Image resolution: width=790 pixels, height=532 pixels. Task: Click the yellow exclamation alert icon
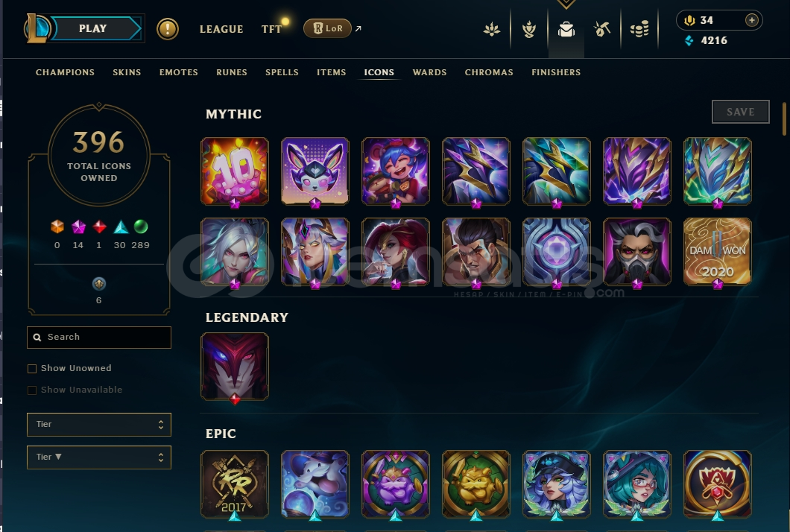click(x=167, y=29)
